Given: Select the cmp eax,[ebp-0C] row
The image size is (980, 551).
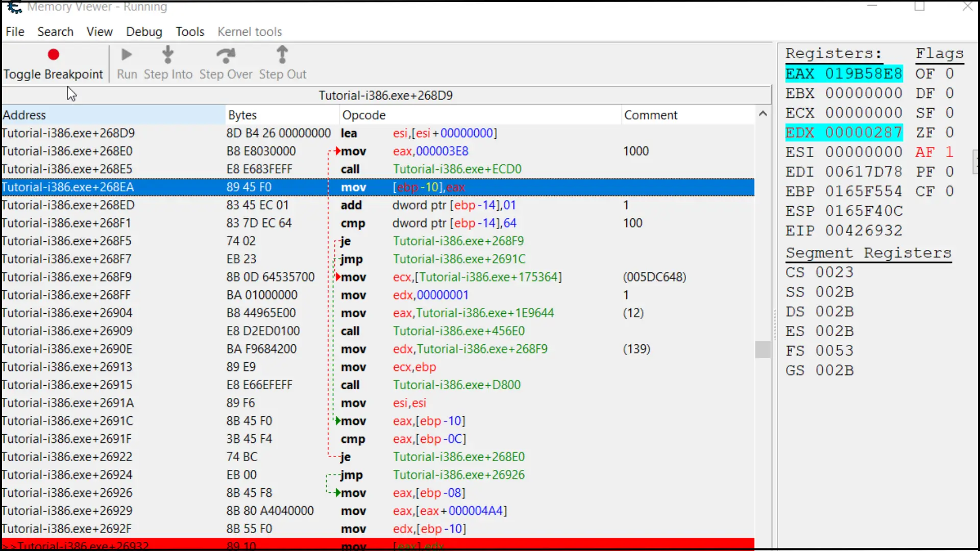Looking at the screenshot, I should coord(378,439).
